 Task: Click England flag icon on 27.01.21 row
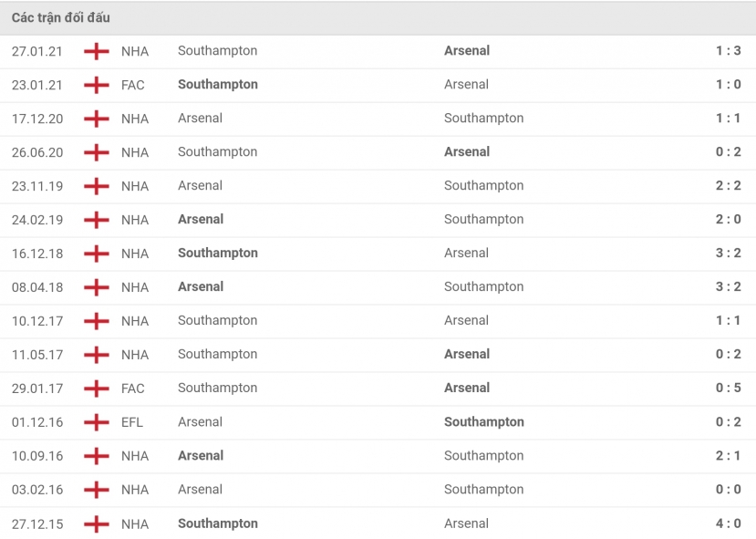[97, 51]
